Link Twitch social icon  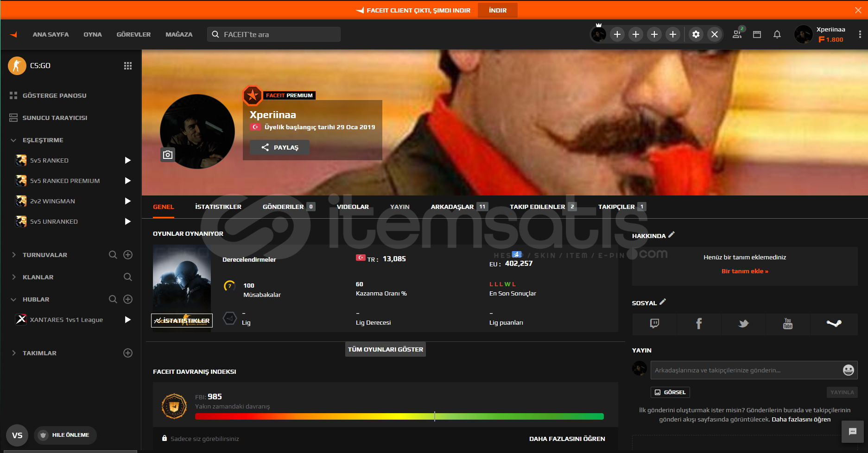point(654,324)
